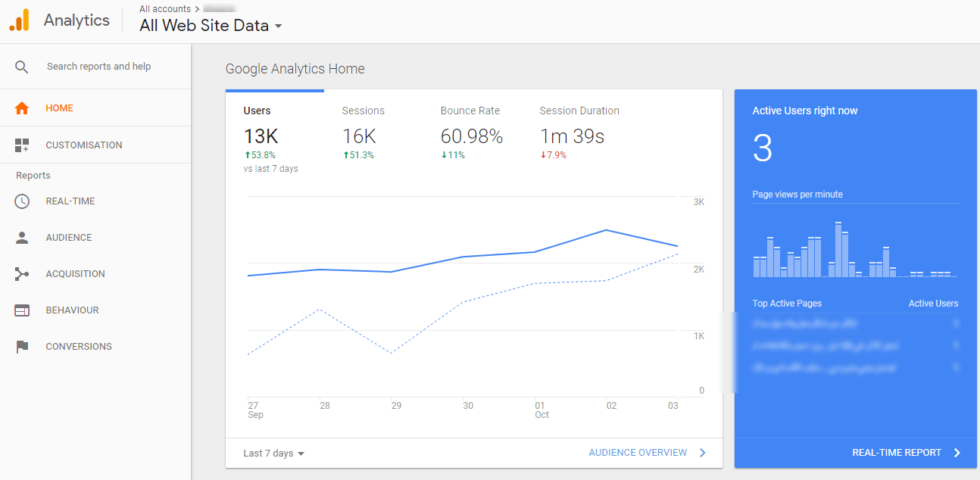Click the Behaviour window icon
The height and width of the screenshot is (480, 980).
(x=22, y=310)
